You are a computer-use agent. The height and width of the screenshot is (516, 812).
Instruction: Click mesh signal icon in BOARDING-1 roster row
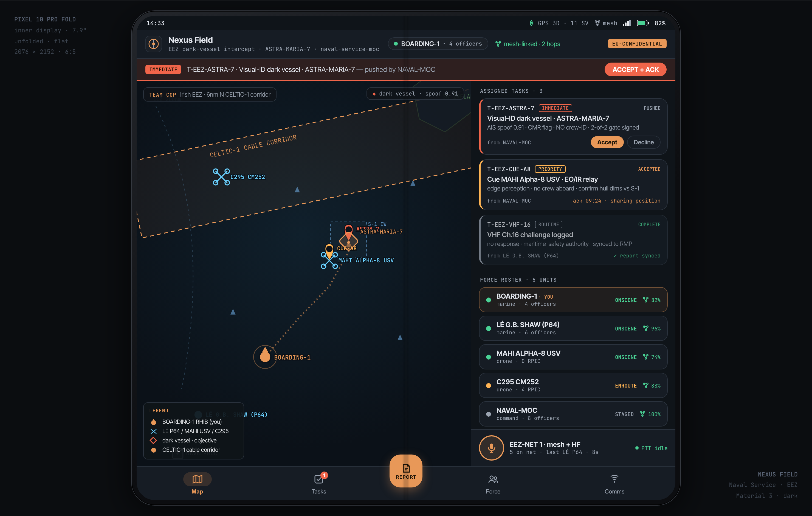click(x=645, y=300)
